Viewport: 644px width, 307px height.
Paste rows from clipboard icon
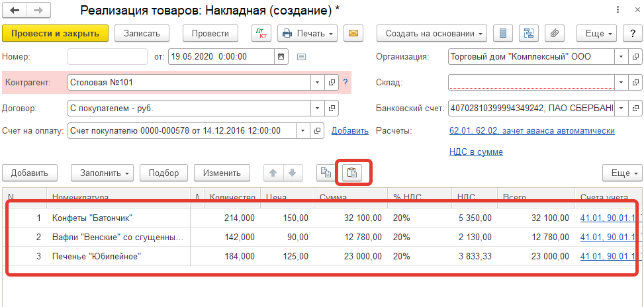(x=352, y=173)
